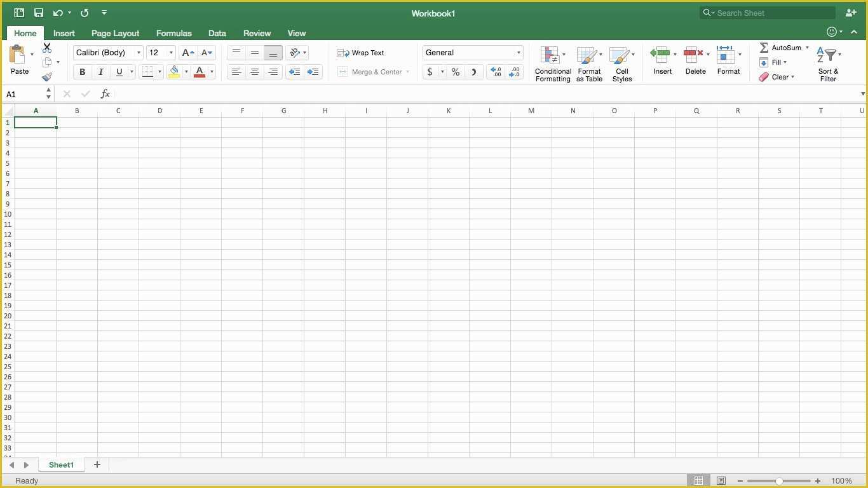Click the Center text alignment icon
This screenshot has width=868, height=488.
click(x=255, y=72)
